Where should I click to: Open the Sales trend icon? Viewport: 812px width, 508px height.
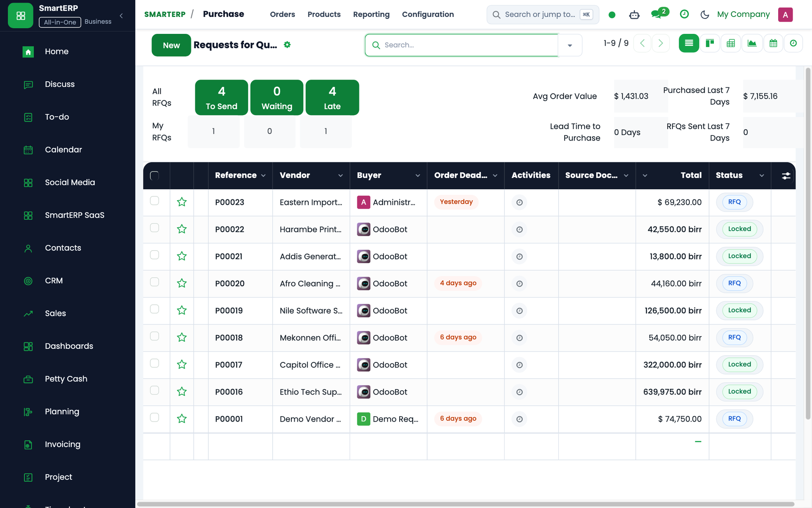point(28,314)
